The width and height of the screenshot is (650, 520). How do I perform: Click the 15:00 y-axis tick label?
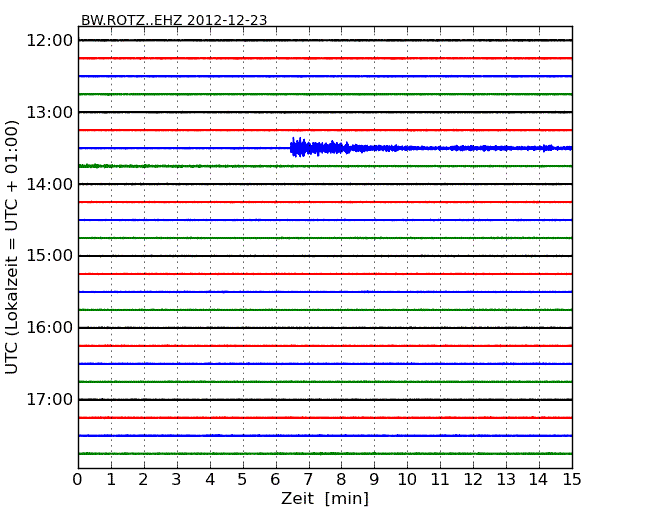tap(49, 256)
